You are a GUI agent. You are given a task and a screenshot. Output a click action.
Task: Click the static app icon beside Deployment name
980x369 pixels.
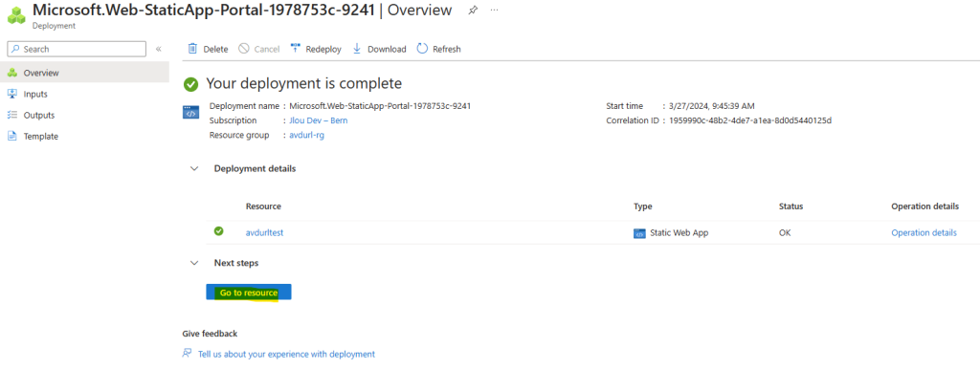190,113
